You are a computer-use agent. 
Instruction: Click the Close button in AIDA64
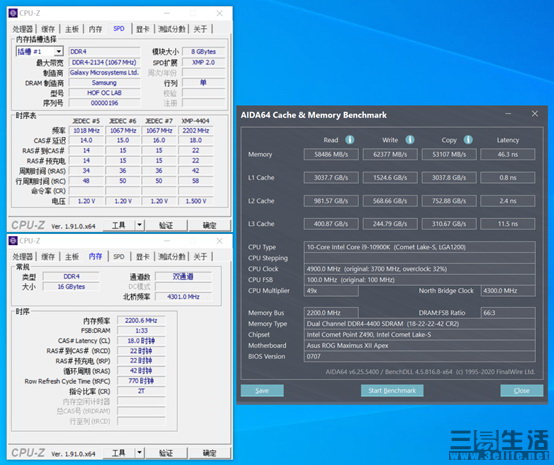pos(521,390)
